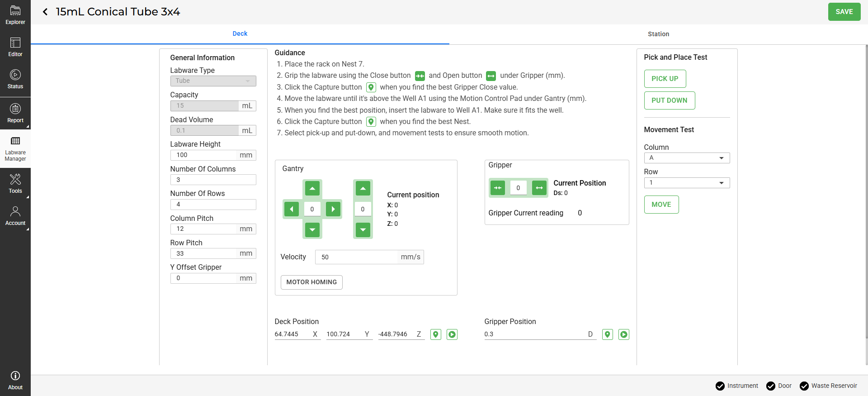Open the Movement Test Column dropdown

pyautogui.click(x=687, y=158)
